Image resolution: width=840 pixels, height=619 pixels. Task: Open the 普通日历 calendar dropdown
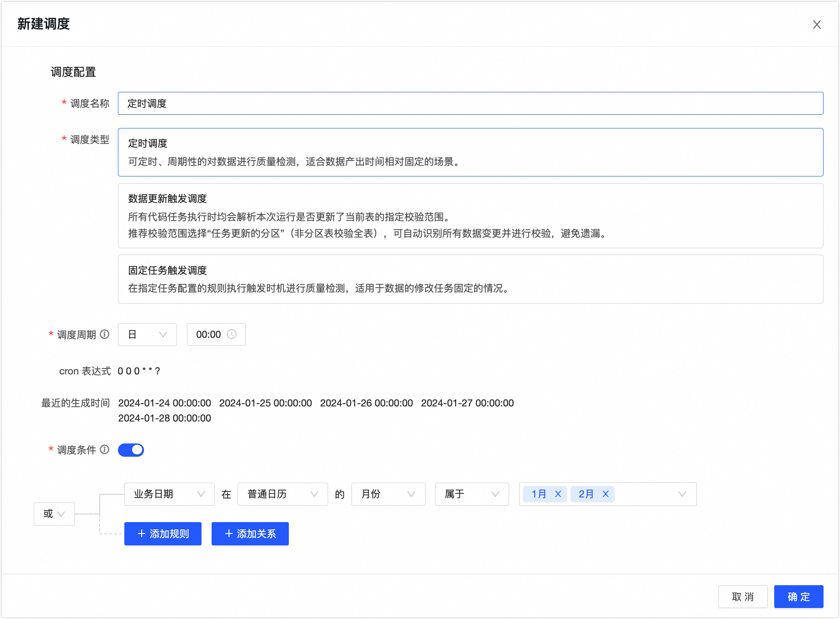tap(282, 494)
